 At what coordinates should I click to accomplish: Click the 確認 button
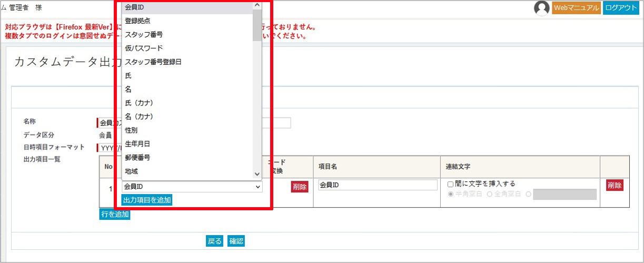point(236,241)
